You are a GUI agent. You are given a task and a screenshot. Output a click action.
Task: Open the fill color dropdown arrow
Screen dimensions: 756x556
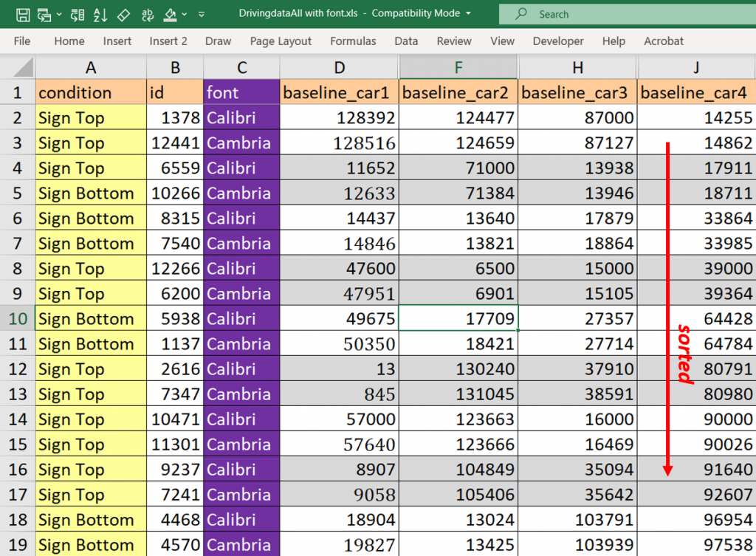185,15
